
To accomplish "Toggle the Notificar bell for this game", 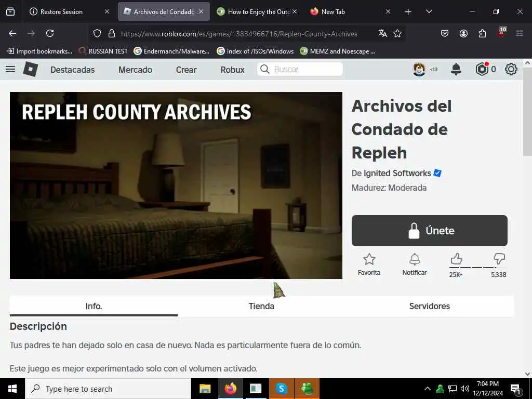I will point(414,264).
